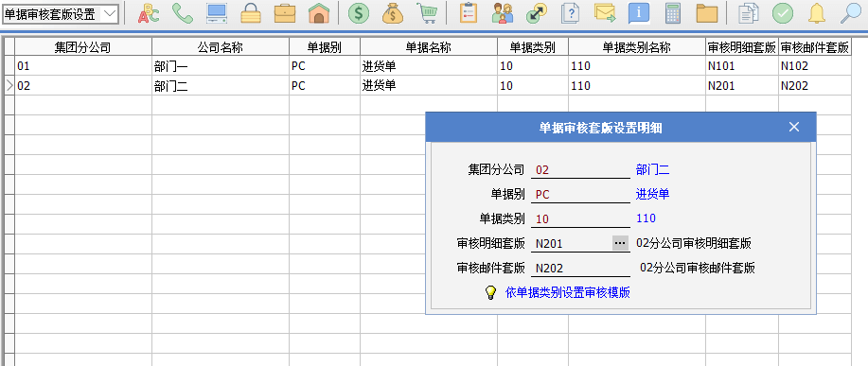Click the 审核邮件套版 field containing N202
This screenshot has width=868, height=366.
click(580, 269)
